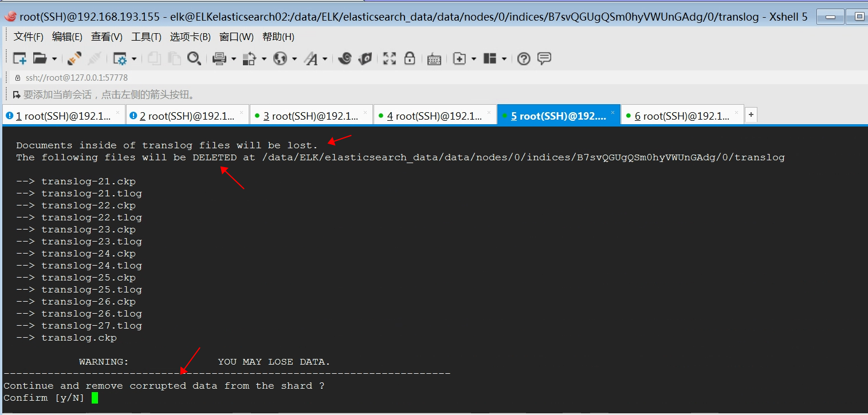Screen dimensions: 868x415
Task: Close tab 1 with its x
Action: 117,113
